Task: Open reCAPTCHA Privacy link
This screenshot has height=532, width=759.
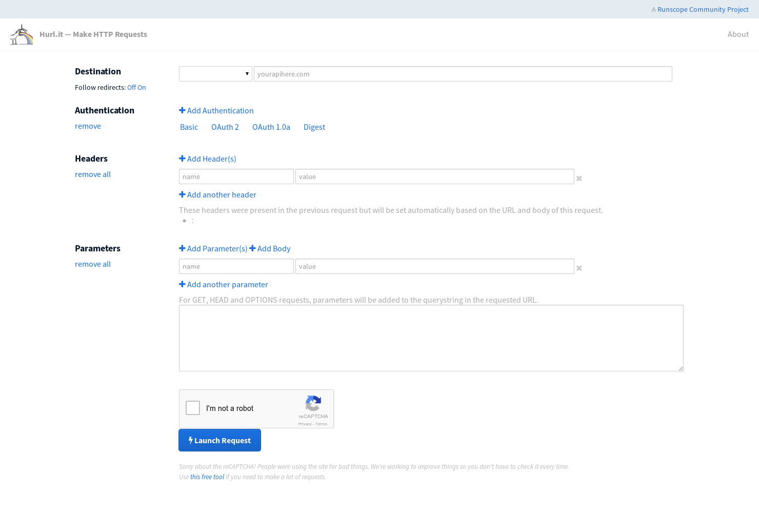Action: (305, 424)
